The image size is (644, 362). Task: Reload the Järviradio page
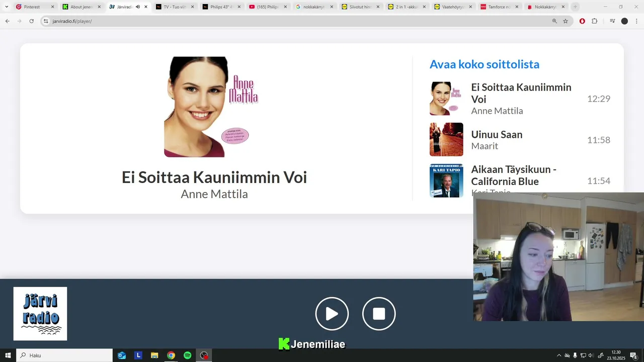31,21
